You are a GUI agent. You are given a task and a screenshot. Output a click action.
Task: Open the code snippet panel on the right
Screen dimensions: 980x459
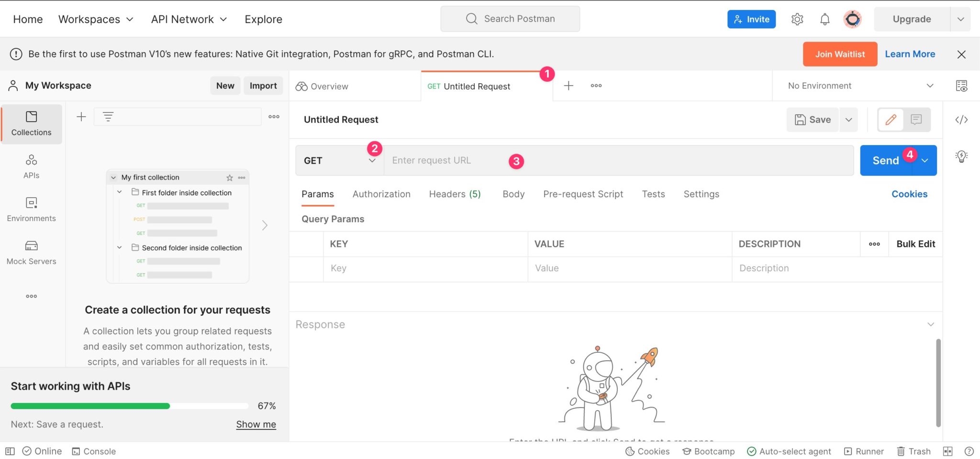pyautogui.click(x=962, y=120)
